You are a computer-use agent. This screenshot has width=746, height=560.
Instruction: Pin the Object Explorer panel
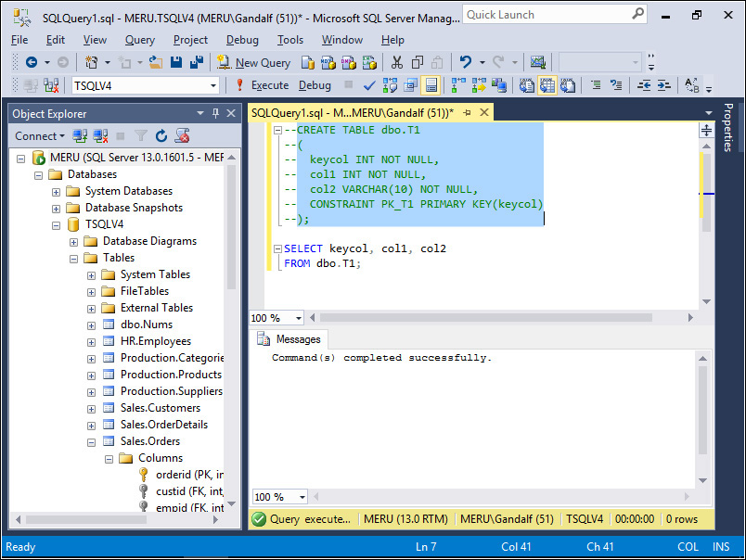tap(216, 113)
